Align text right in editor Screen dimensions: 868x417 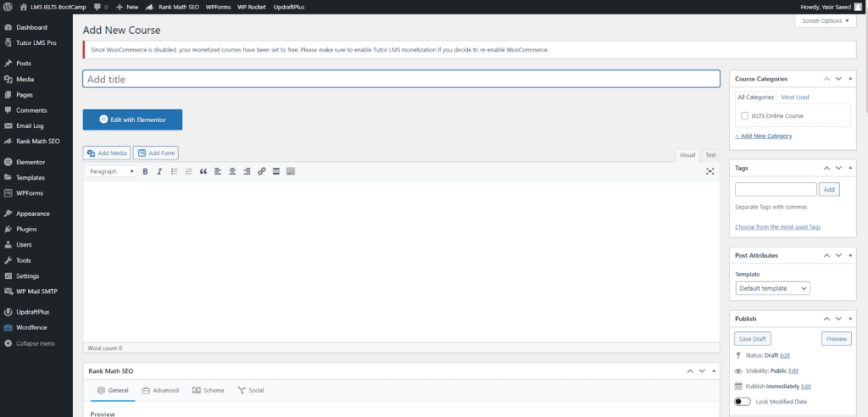(x=247, y=172)
